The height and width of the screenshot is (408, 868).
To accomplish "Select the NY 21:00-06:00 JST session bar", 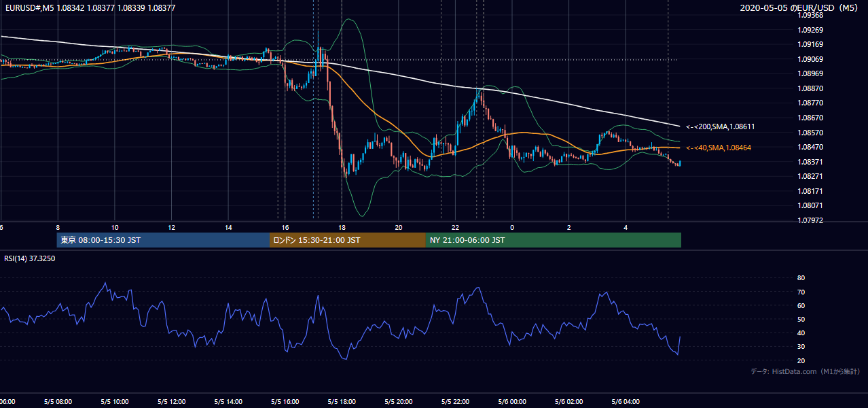I will (554, 240).
